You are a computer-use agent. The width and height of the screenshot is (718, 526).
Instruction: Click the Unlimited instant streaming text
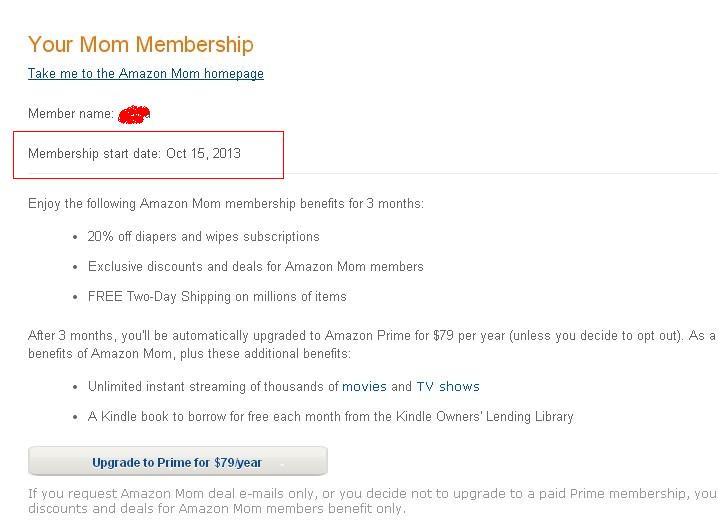tap(213, 387)
